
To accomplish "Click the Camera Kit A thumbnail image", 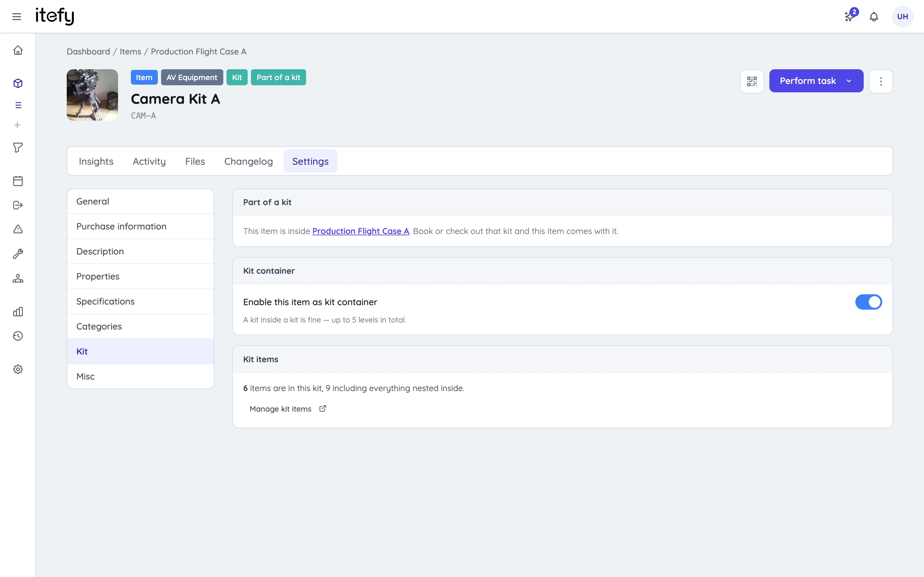I will [92, 95].
